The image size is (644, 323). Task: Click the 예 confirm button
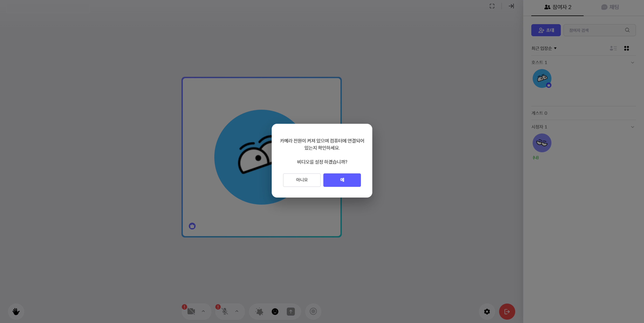click(342, 180)
